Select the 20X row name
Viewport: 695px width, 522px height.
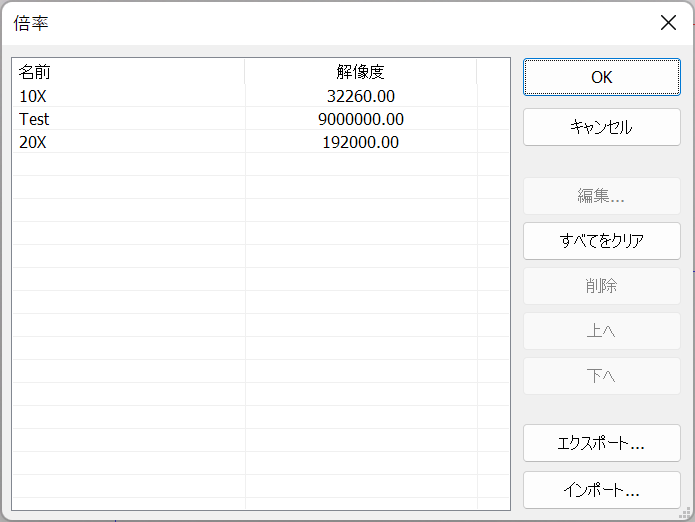coord(33,142)
